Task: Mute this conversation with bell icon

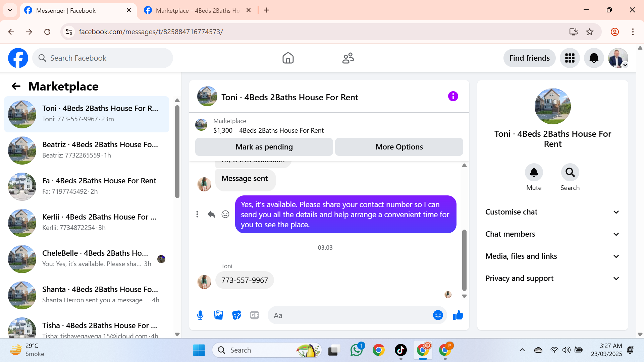Action: (534, 172)
